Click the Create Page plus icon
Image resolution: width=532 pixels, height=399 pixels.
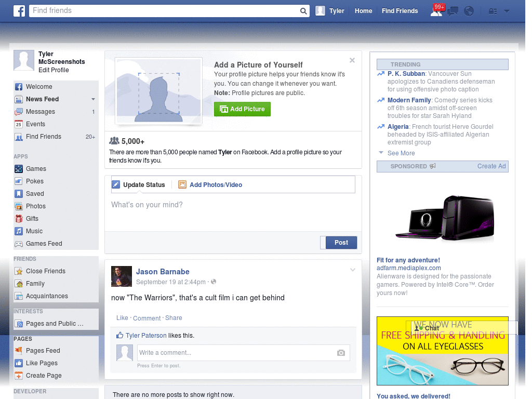click(x=19, y=376)
